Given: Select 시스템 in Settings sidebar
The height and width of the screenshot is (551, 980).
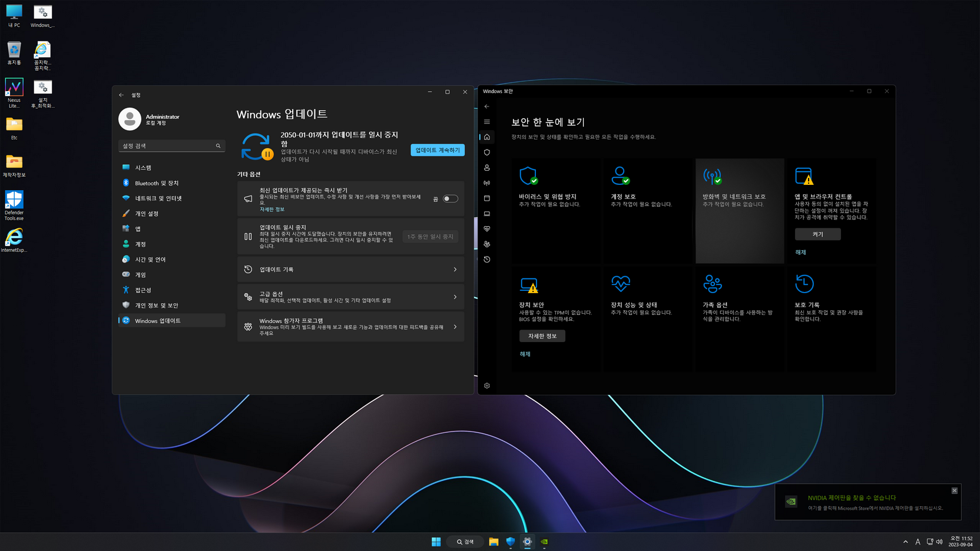Looking at the screenshot, I should point(172,168).
